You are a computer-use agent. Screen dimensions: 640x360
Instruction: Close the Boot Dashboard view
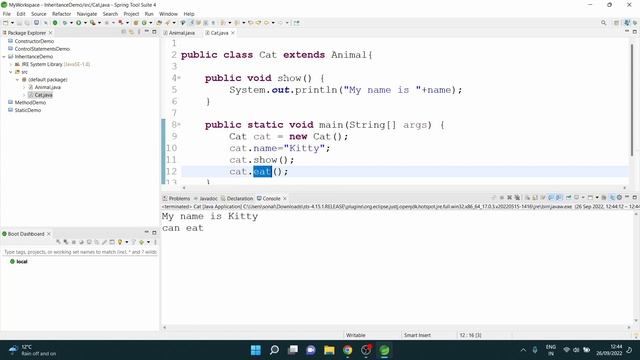point(49,234)
